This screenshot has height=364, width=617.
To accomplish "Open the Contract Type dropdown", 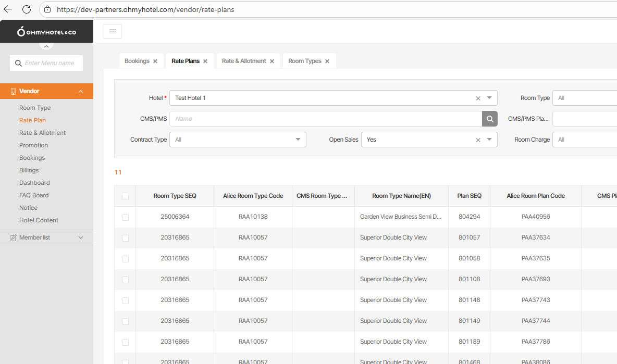I will tap(238, 140).
